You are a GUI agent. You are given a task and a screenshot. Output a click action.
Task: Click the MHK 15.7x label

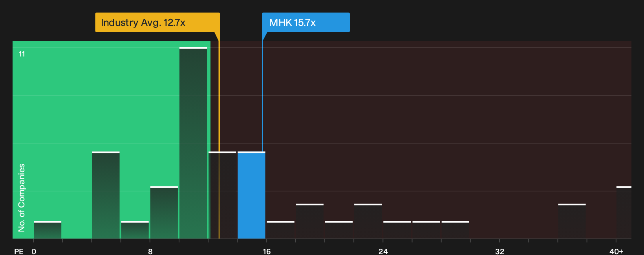pos(306,22)
